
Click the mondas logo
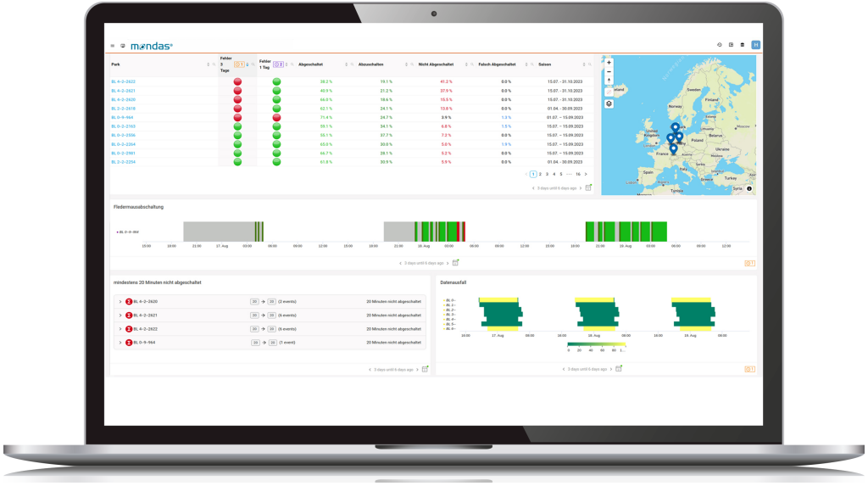point(151,46)
